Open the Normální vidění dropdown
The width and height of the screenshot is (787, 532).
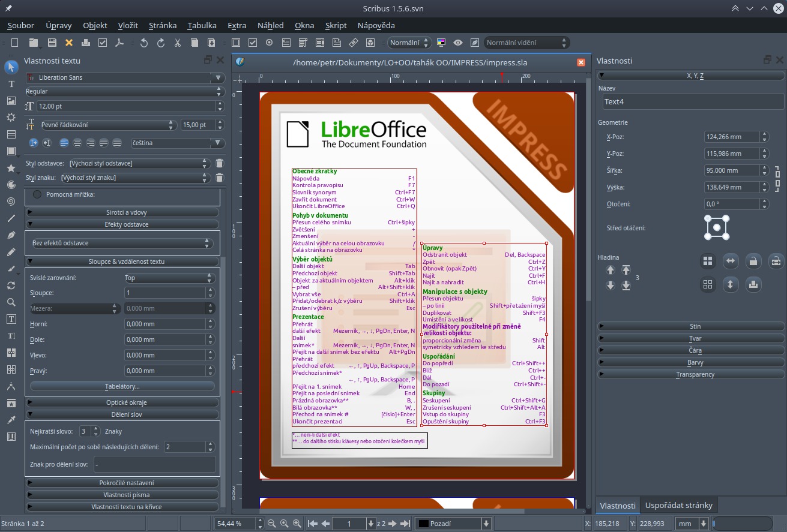point(526,43)
